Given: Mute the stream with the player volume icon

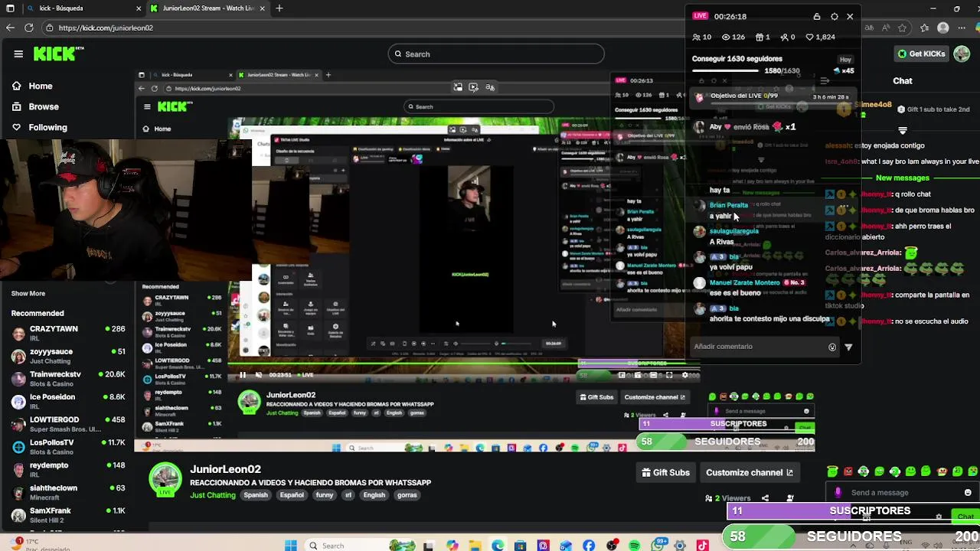Looking at the screenshot, I should [259, 375].
